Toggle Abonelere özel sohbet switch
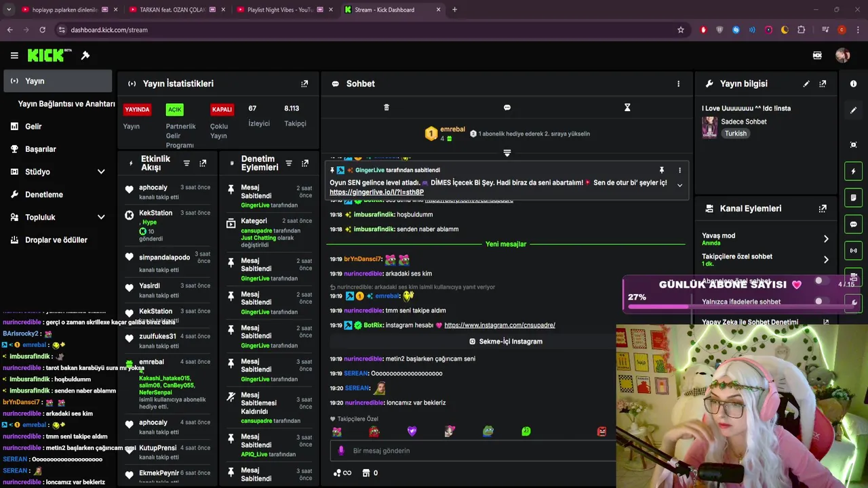The image size is (868, 488). (x=822, y=281)
